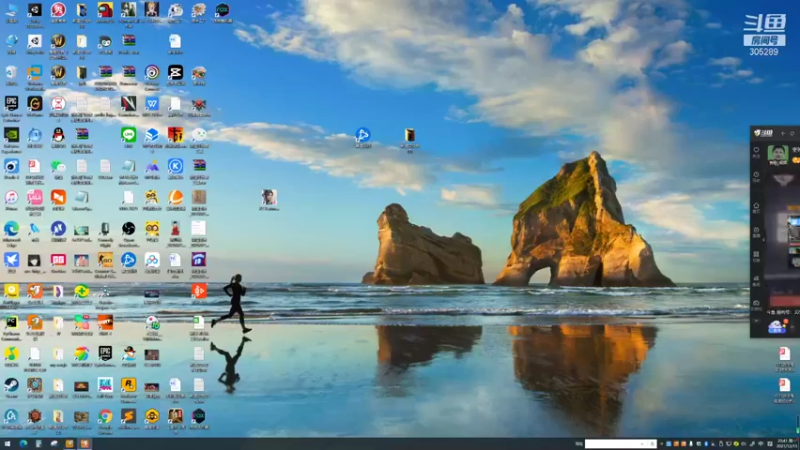Launch PyCharm Community from the desktop
This screenshot has width=800, height=450.
click(11, 323)
